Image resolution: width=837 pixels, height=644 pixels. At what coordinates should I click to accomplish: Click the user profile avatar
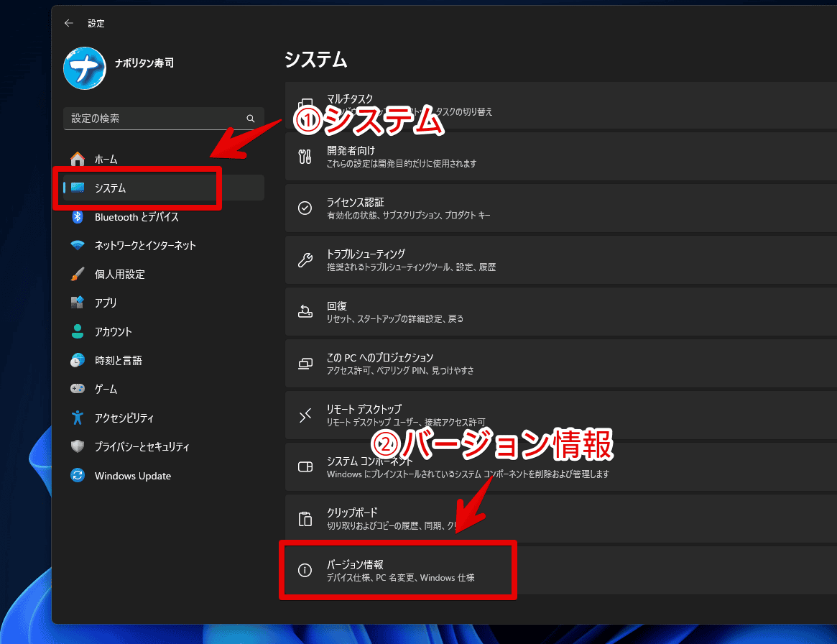(84, 68)
